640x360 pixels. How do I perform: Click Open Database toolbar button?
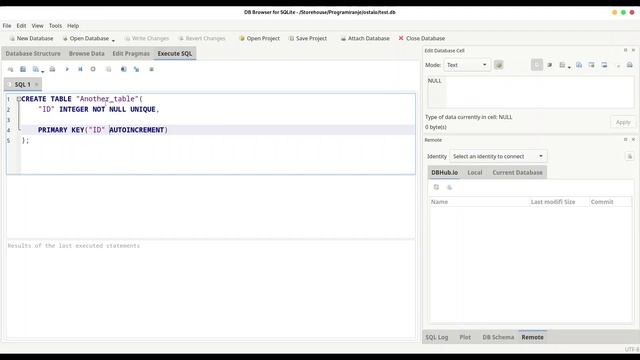(86, 38)
